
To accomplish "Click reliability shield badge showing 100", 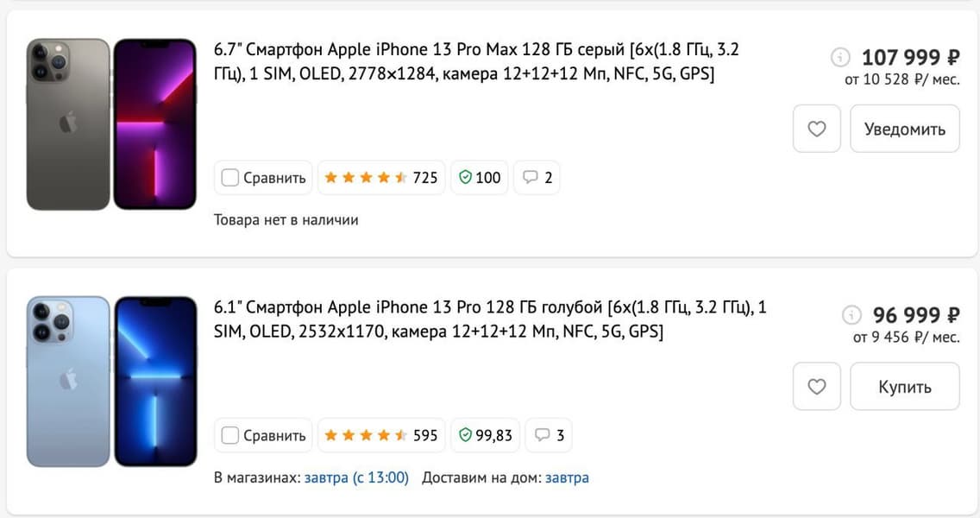I will tap(480, 178).
